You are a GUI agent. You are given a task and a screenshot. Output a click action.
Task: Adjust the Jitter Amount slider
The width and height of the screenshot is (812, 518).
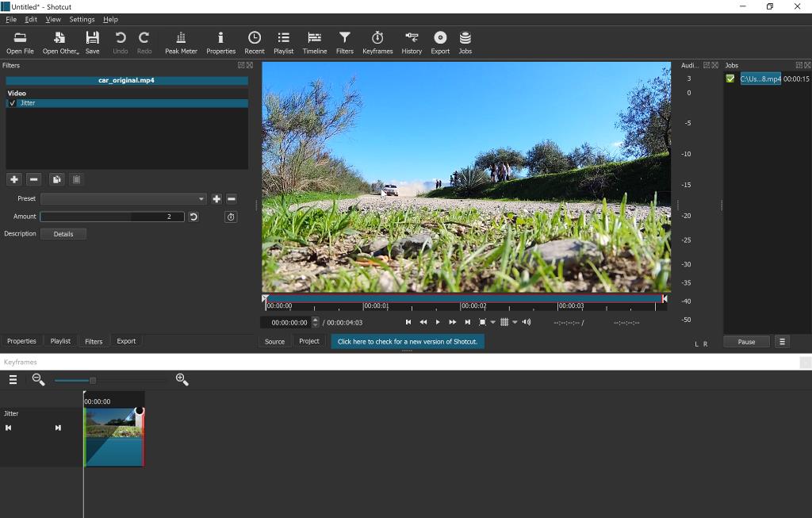[x=111, y=217]
